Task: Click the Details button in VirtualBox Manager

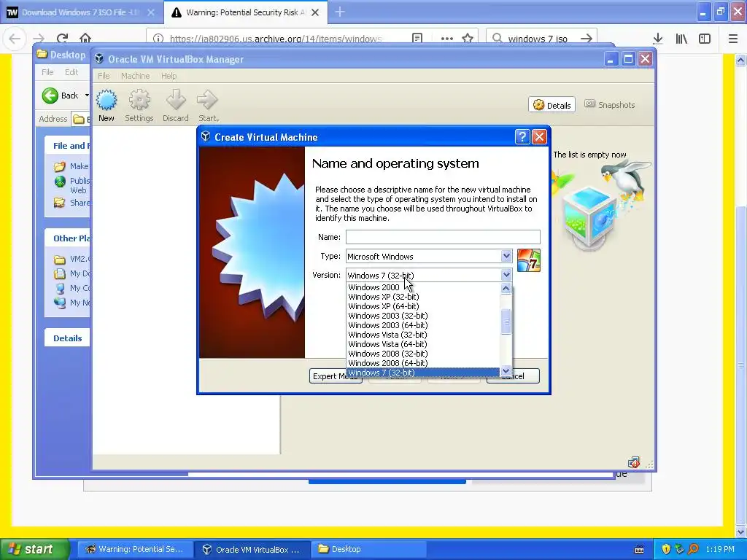Action: [x=551, y=105]
